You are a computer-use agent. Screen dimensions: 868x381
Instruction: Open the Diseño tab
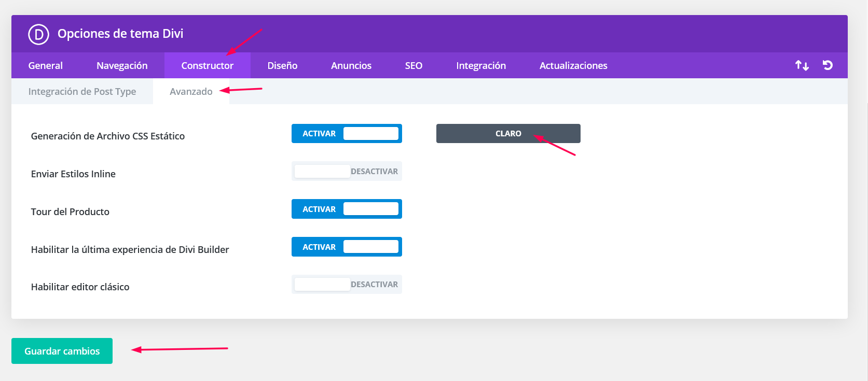pyautogui.click(x=282, y=65)
